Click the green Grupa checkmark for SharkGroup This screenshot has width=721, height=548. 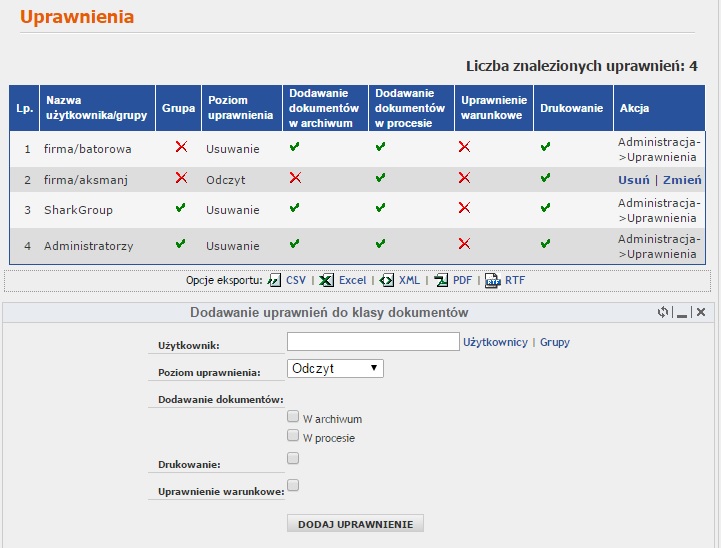181,207
